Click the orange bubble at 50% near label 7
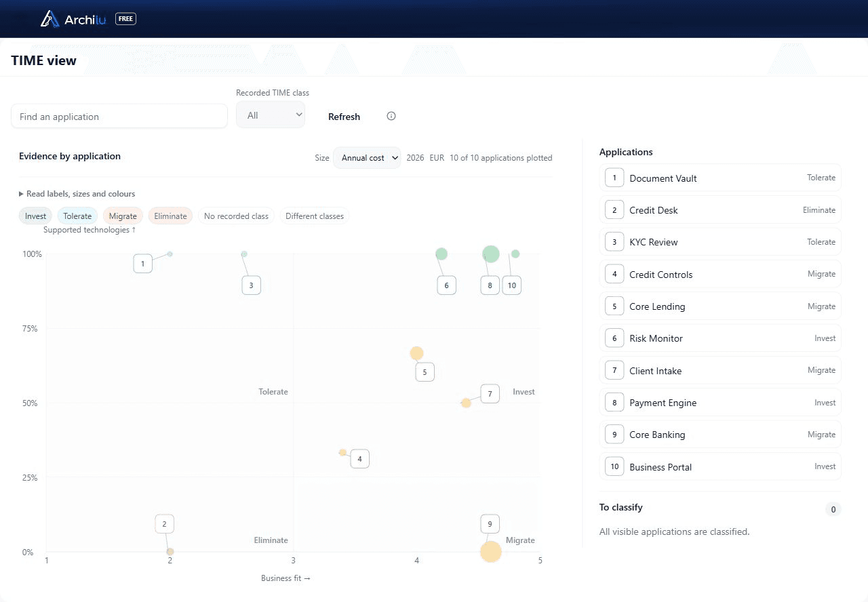 click(466, 403)
